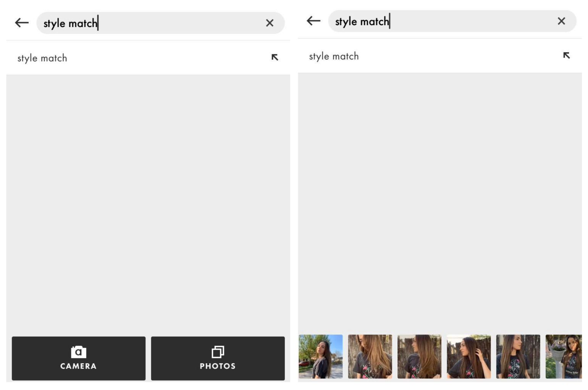Viewport: 588px width, 390px height.
Task: Select first photo with blue sky background
Action: (x=321, y=356)
